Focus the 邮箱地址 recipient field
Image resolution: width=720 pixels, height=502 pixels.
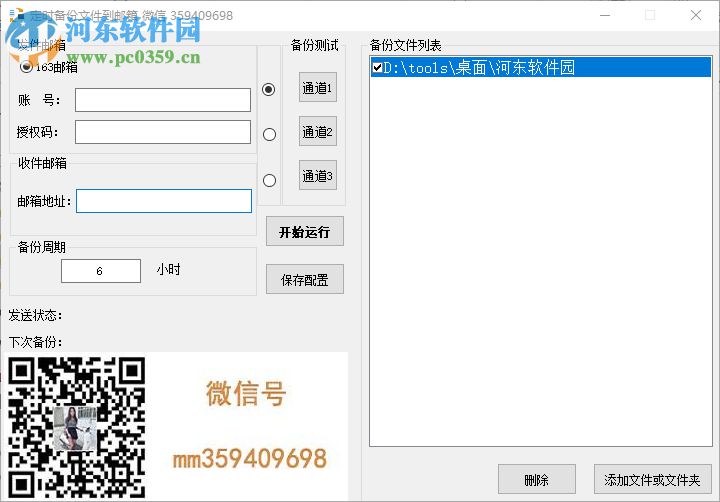click(x=164, y=201)
